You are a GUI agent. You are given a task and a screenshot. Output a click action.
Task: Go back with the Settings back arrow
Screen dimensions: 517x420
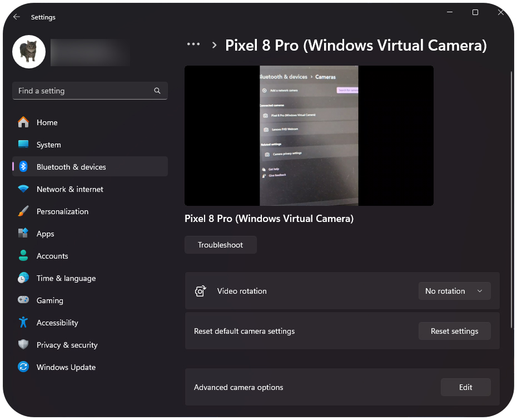point(17,17)
